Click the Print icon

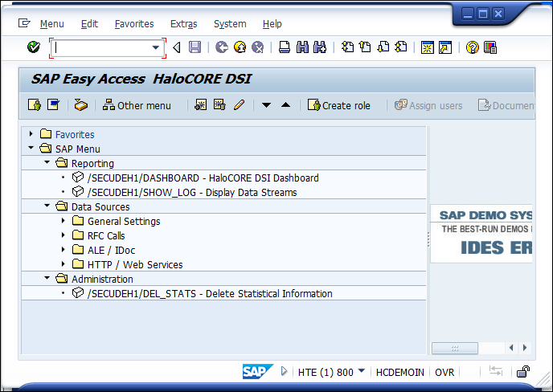coord(285,47)
